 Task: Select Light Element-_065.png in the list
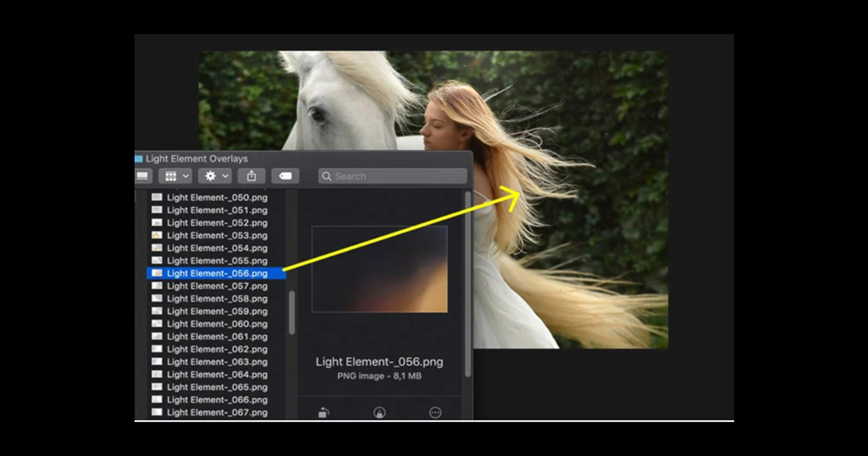point(217,387)
